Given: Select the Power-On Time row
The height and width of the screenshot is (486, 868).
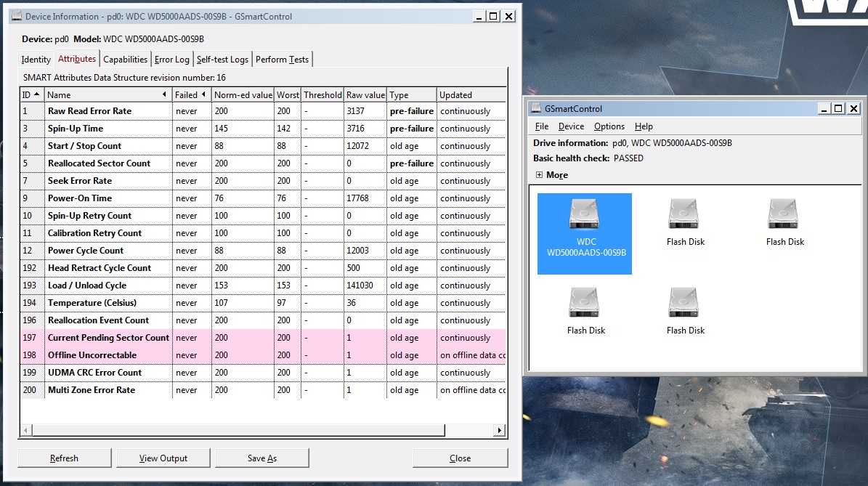Looking at the screenshot, I should click(263, 198).
